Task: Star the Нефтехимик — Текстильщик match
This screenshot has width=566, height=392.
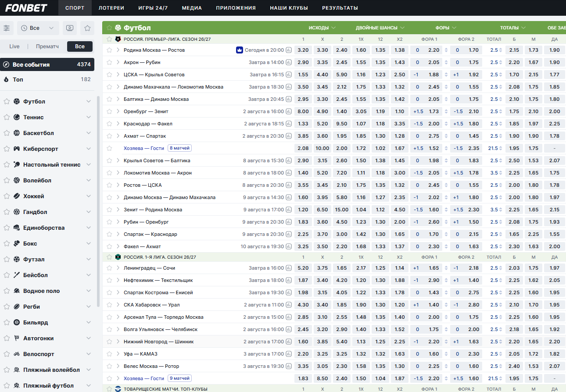Action: coord(109,280)
